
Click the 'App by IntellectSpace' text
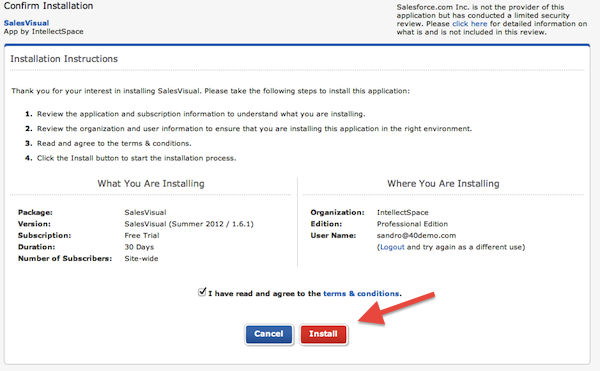(44, 32)
